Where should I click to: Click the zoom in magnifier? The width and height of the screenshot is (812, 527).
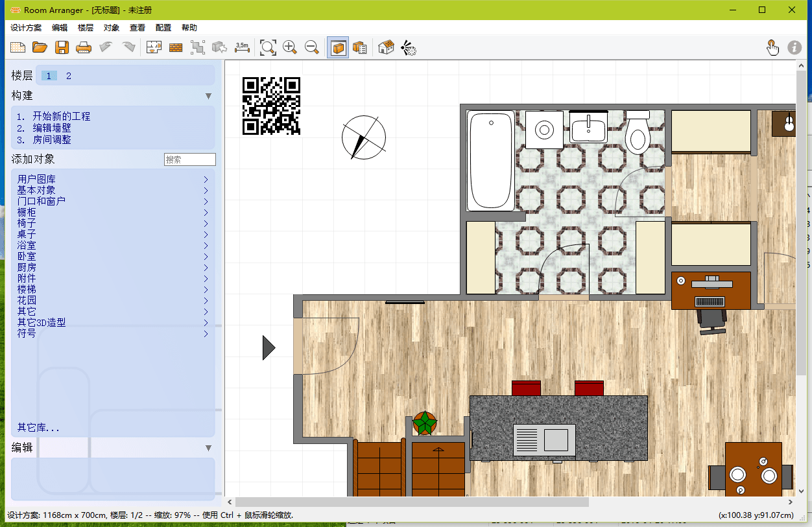pos(290,47)
